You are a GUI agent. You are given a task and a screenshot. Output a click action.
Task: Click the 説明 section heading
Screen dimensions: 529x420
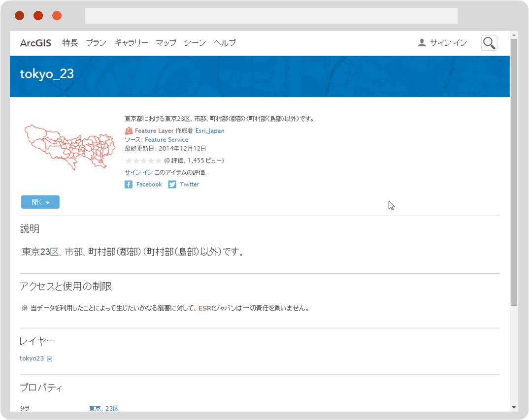tap(30, 229)
